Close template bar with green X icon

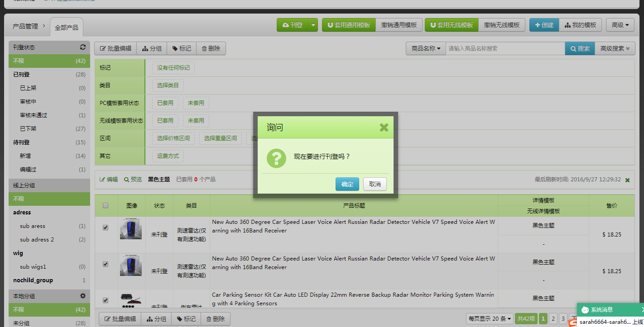point(628,180)
